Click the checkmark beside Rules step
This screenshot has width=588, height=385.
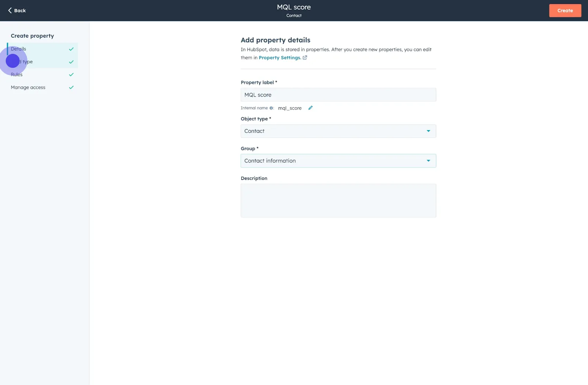71,75
